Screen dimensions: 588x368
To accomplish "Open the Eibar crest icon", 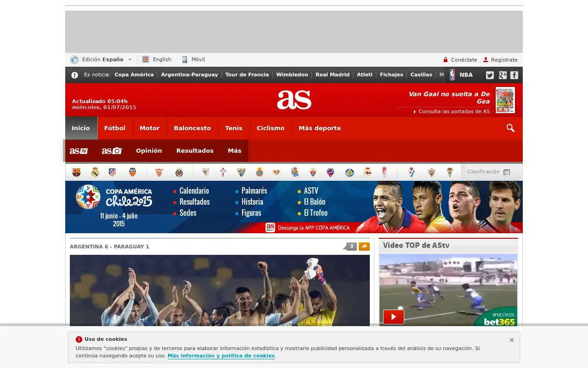I will click(x=412, y=172).
